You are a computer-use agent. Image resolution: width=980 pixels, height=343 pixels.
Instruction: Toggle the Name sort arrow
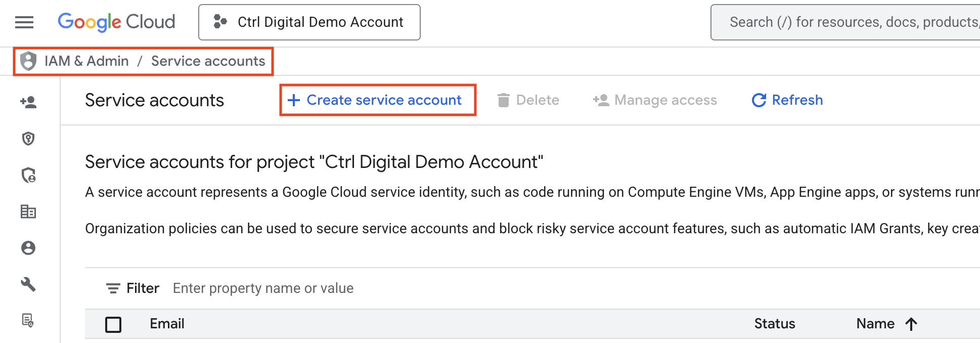[x=911, y=324]
